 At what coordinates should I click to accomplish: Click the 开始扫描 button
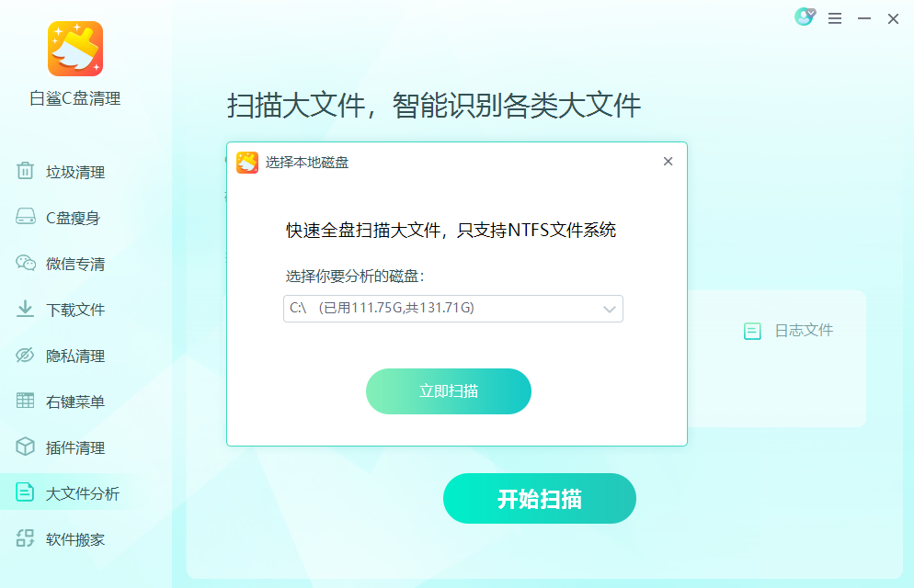[x=539, y=498]
